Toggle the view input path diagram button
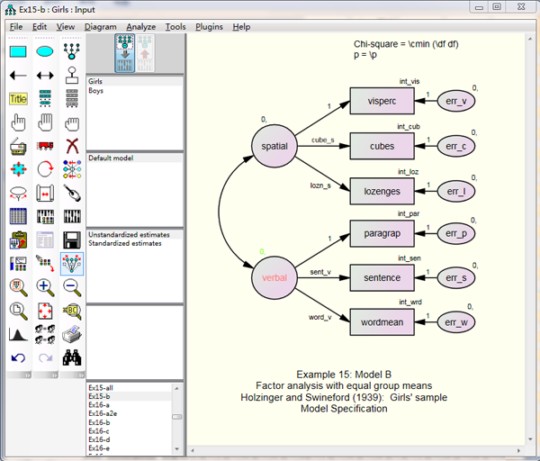The width and height of the screenshot is (540, 461). [x=125, y=53]
